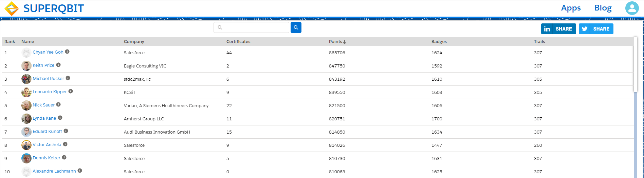The height and width of the screenshot is (178, 644).
Task: Select company sfdc2max, llc
Action: tap(137, 79)
